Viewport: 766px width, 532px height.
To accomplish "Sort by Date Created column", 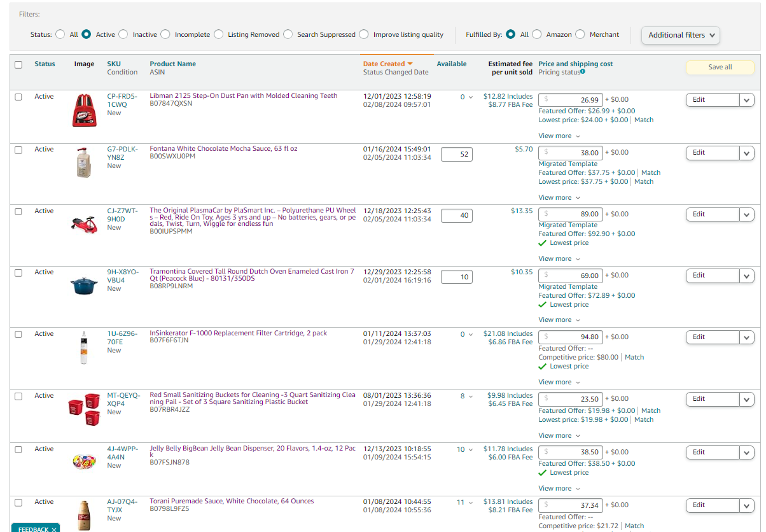I will pos(384,64).
